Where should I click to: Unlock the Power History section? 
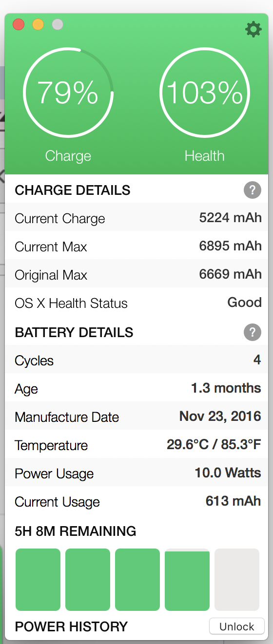(x=237, y=626)
